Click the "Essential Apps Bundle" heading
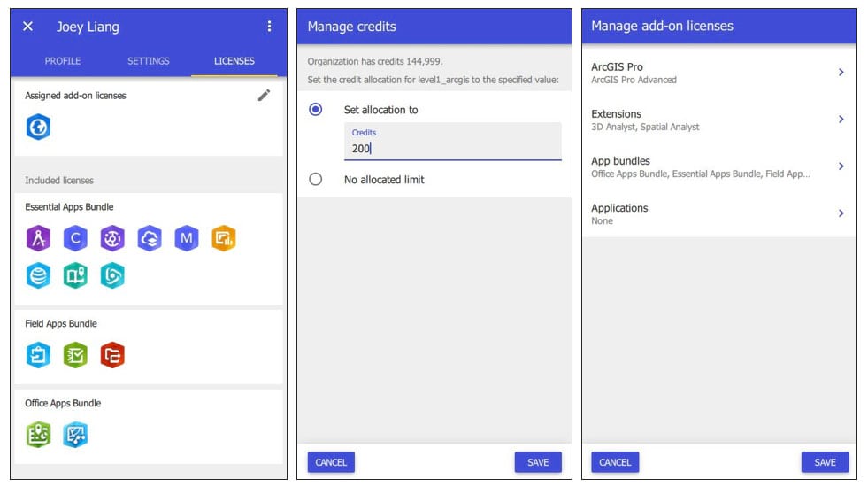The image size is (868, 487). 69,206
